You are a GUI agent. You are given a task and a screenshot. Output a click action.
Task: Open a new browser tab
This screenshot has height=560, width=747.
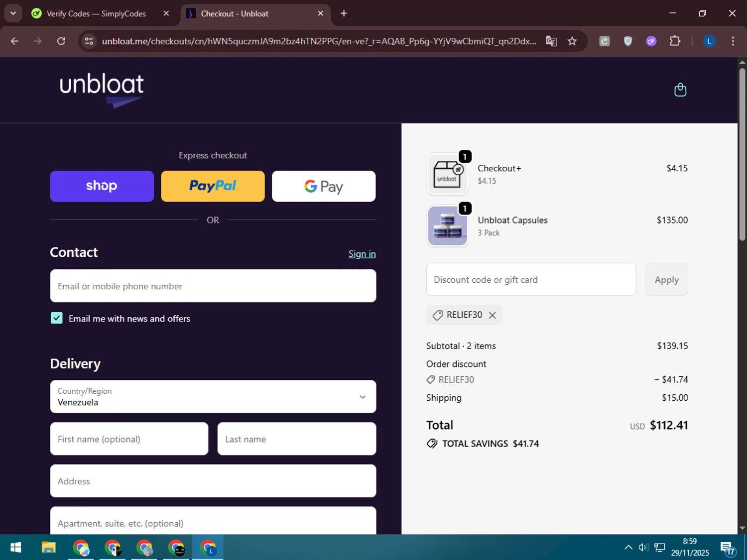[x=344, y=13]
